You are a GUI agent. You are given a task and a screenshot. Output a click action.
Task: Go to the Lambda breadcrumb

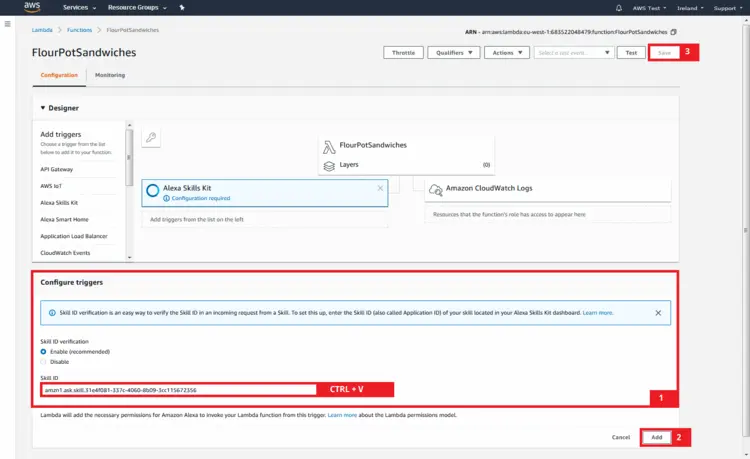pyautogui.click(x=42, y=30)
